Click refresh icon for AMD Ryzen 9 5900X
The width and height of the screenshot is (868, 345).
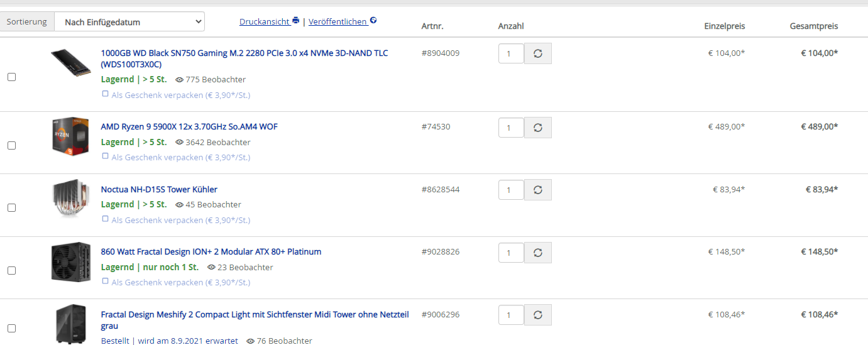tap(537, 127)
